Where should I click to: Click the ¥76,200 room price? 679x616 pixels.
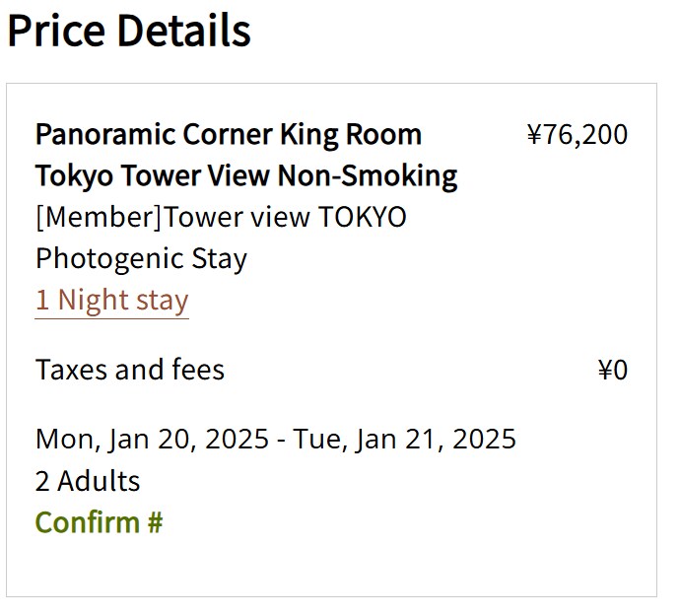tap(577, 134)
